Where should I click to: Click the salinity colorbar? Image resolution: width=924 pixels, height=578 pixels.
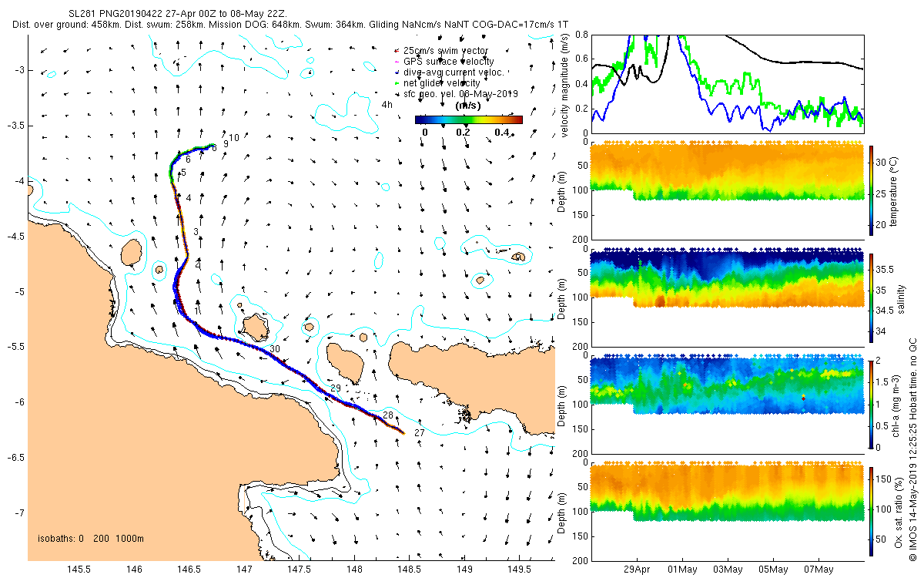871,298
